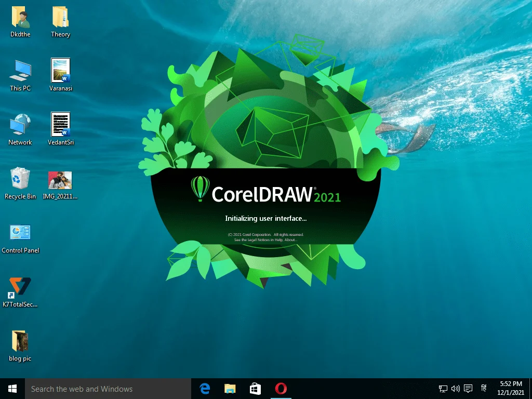Open the Windows Store taskbar icon
The width and height of the screenshot is (532, 399).
[x=256, y=389]
